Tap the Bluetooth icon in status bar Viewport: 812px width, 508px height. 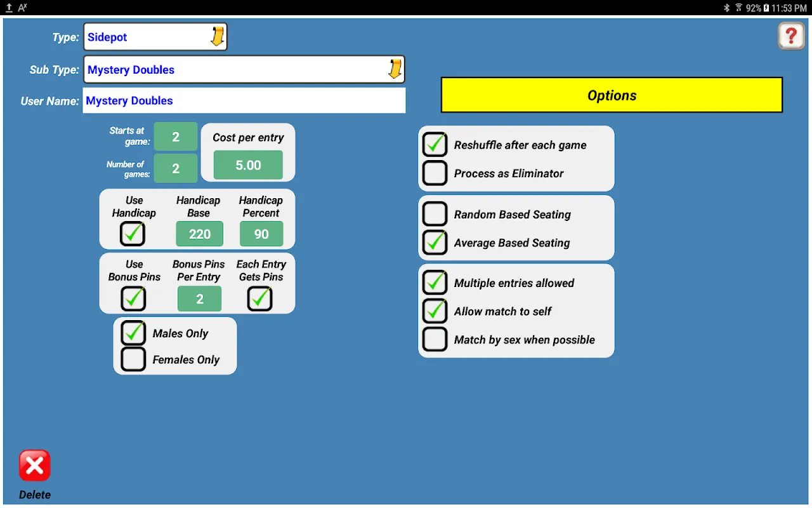727,8
